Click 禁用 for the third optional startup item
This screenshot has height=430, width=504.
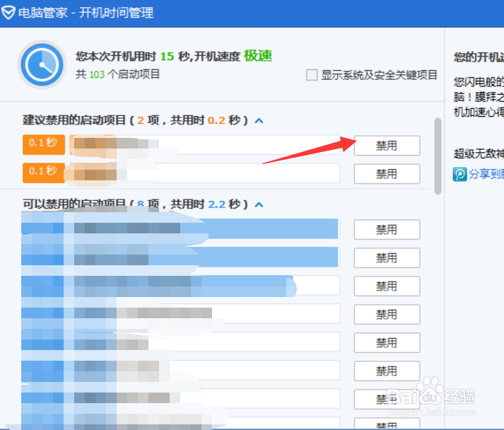coord(387,286)
